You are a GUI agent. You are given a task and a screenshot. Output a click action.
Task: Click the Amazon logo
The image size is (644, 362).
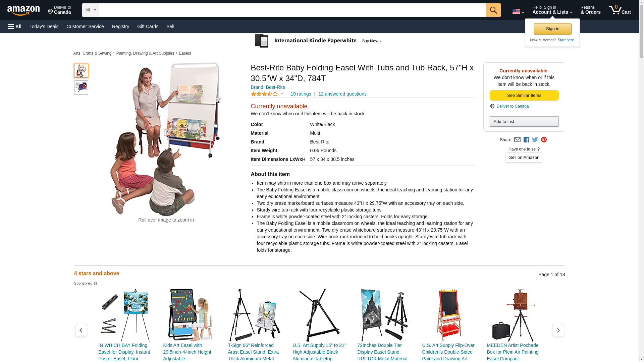point(23,10)
